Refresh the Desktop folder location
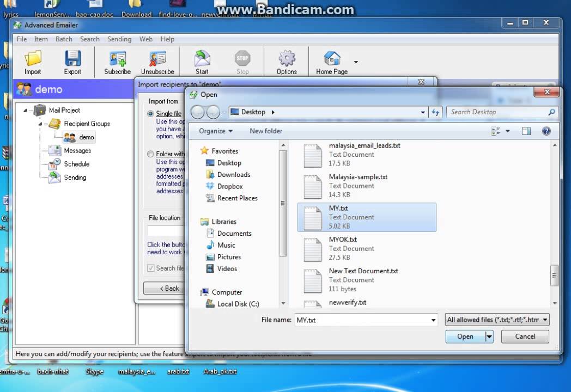 tap(435, 112)
